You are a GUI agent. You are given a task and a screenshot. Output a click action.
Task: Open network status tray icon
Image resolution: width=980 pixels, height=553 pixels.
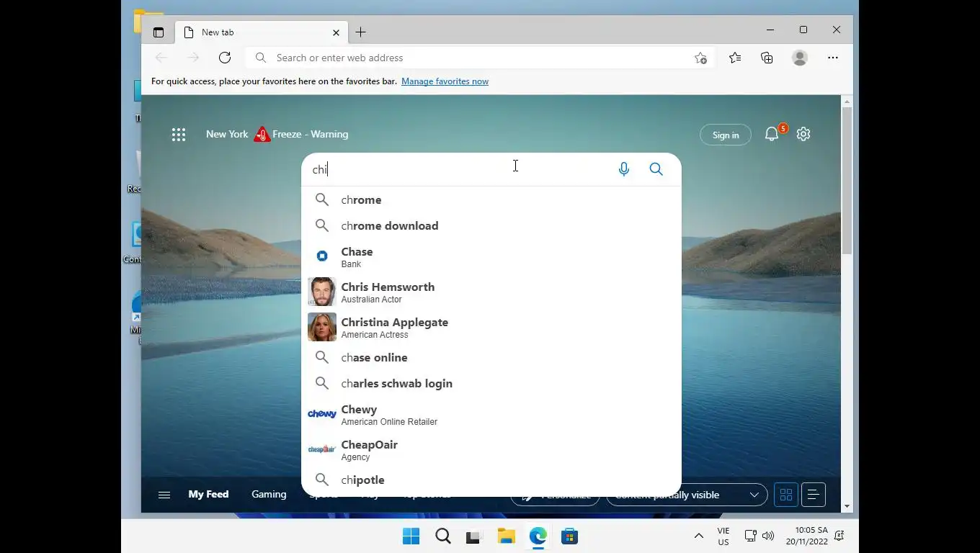click(x=750, y=536)
